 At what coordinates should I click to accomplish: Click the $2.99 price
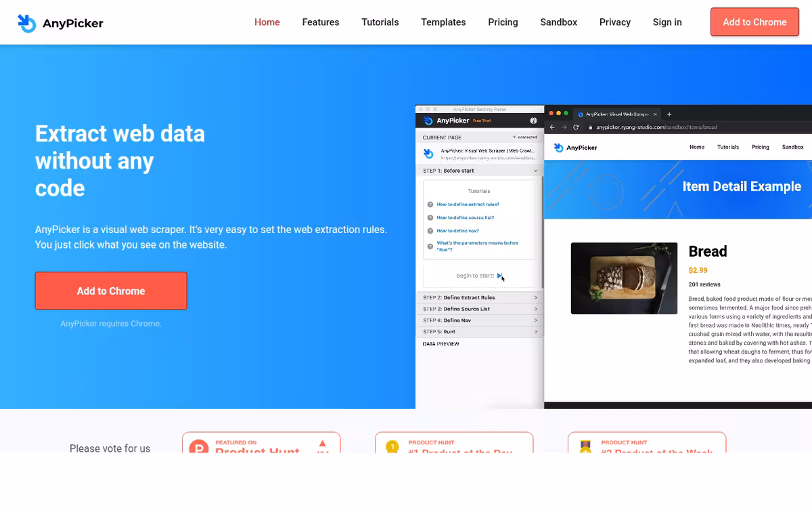pos(698,270)
